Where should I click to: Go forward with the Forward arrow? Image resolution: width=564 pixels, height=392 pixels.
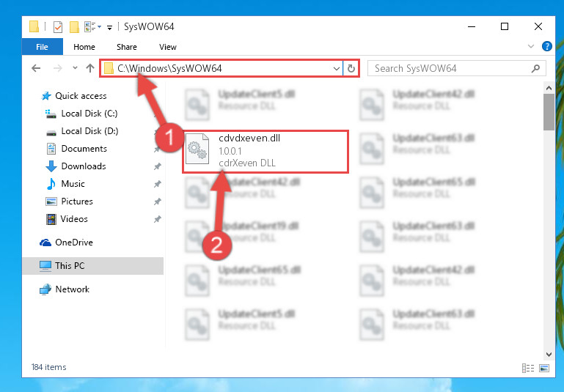(57, 68)
